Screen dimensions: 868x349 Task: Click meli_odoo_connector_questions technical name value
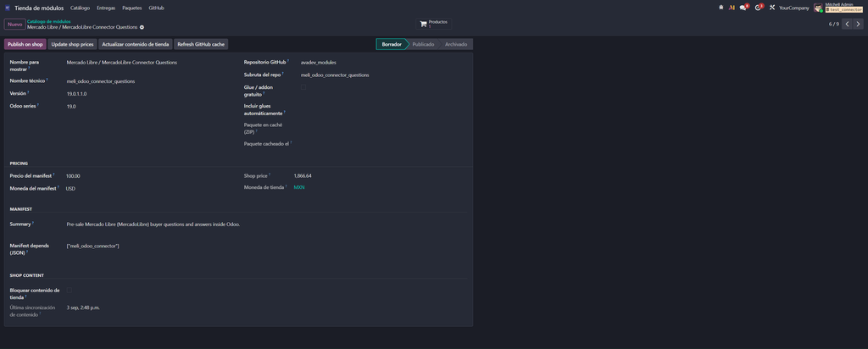[101, 81]
